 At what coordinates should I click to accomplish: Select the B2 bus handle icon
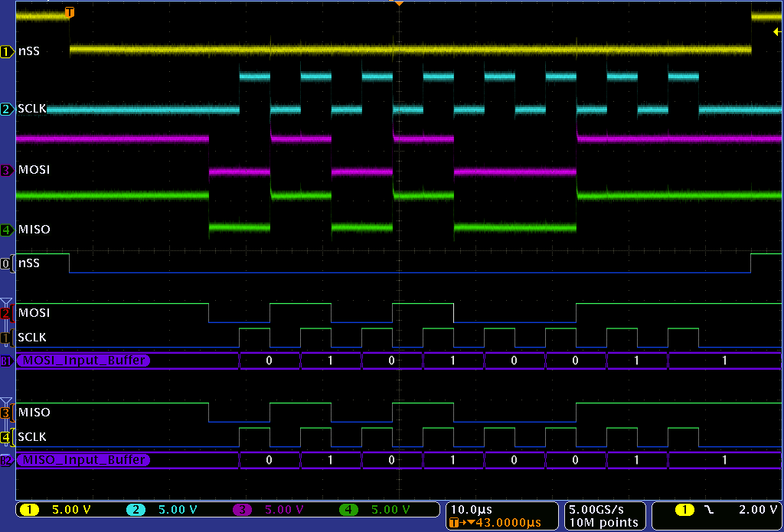pos(7,460)
